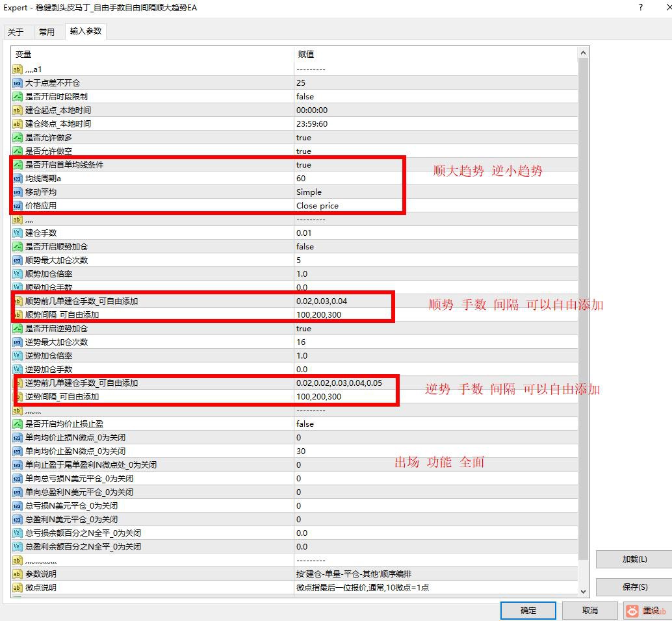Screen dimensions: 672x621
Task: Switch to the 常用 tab
Action: tap(46, 32)
